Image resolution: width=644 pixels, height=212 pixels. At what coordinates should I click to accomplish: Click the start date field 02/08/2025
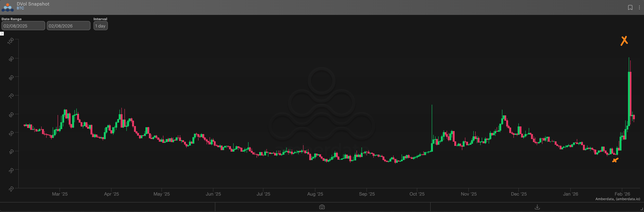[x=23, y=26]
